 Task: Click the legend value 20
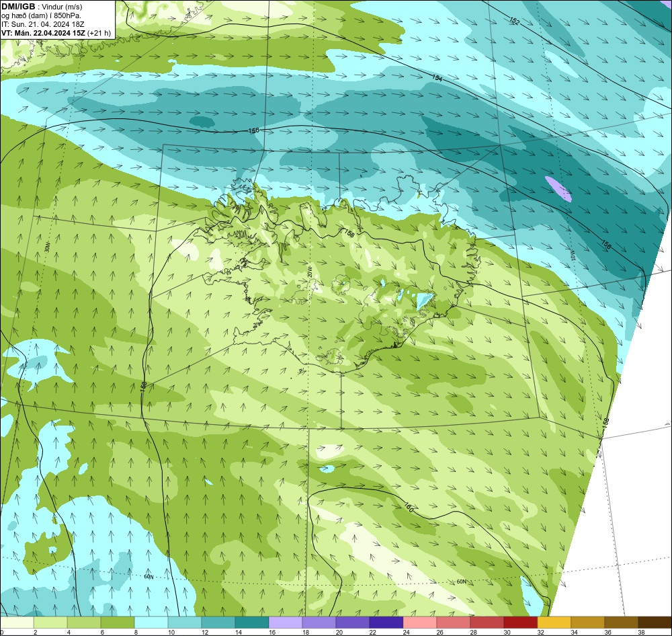(x=339, y=632)
